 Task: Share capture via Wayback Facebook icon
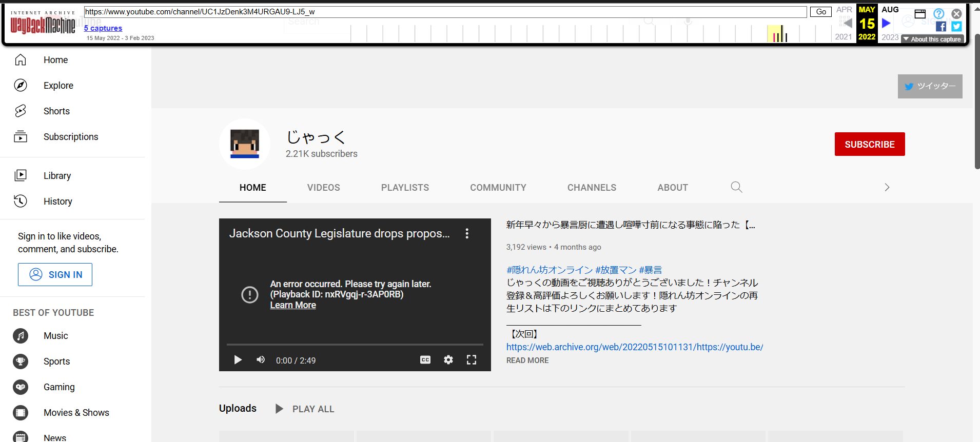pos(941,27)
